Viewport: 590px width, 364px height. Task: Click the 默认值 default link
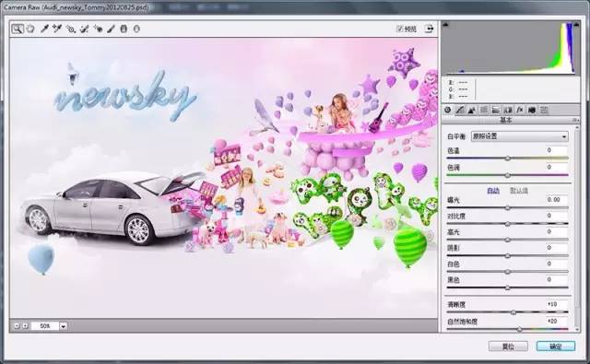click(x=519, y=191)
